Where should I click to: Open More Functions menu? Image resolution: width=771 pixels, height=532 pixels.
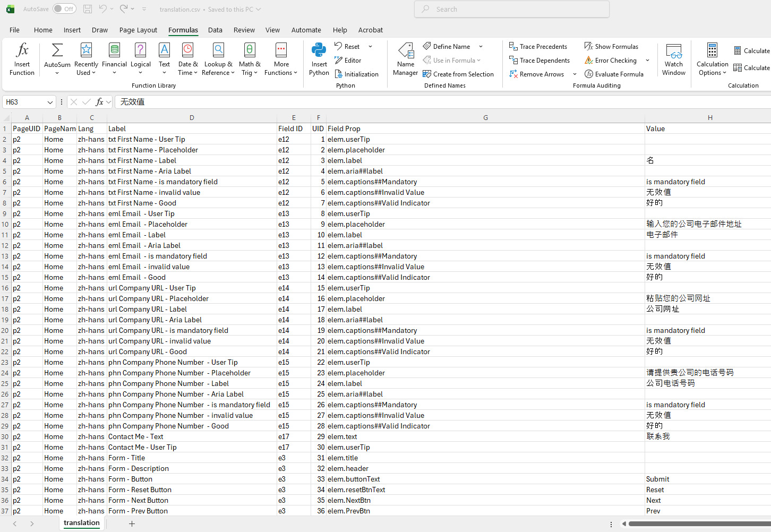tap(281, 59)
